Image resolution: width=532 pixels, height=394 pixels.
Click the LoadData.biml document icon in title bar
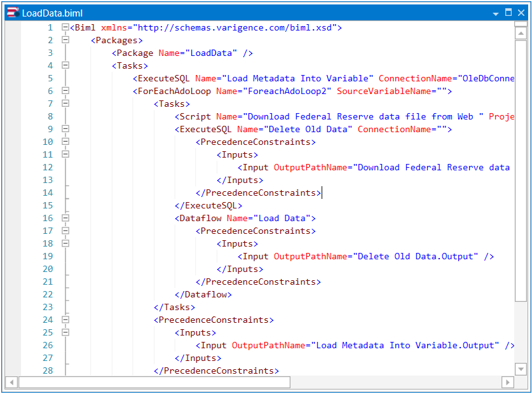pos(11,13)
